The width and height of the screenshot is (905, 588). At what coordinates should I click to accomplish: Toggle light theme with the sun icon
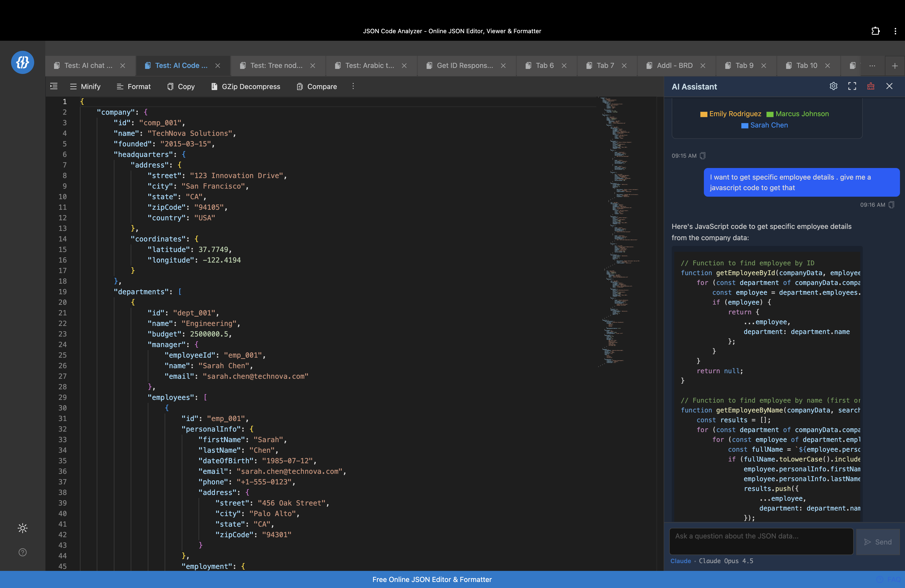click(x=22, y=528)
